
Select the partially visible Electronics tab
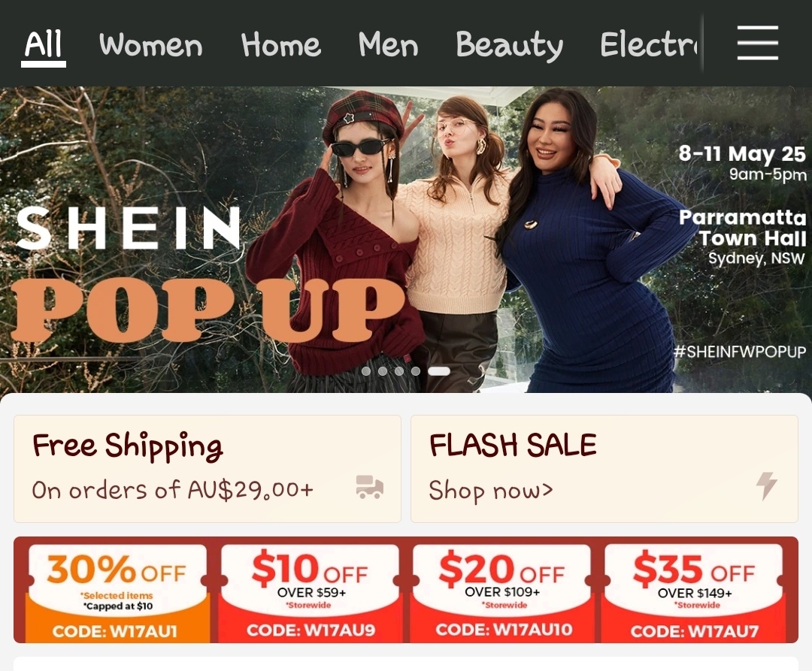tap(650, 45)
